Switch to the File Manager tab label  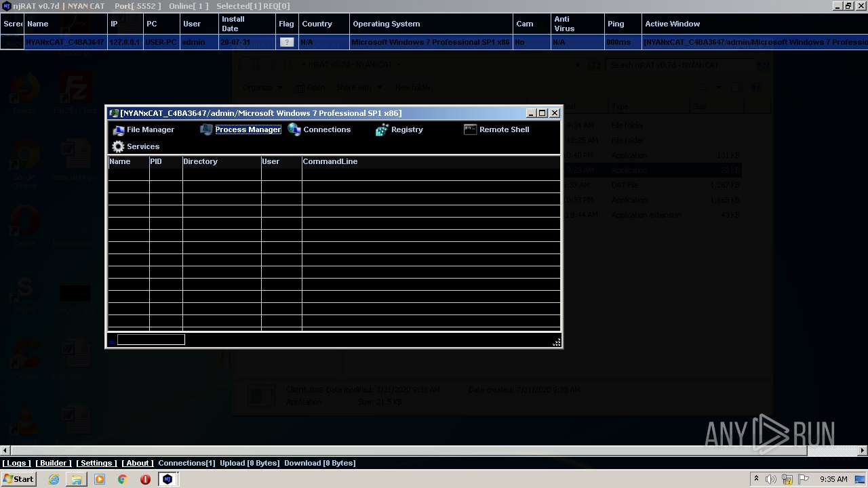pos(151,129)
